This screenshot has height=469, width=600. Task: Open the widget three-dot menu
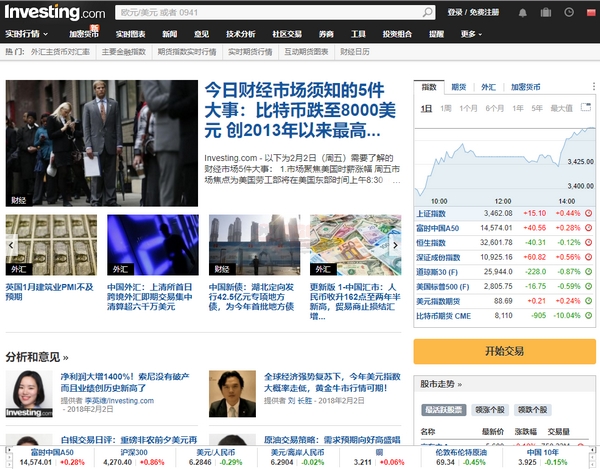593,86
